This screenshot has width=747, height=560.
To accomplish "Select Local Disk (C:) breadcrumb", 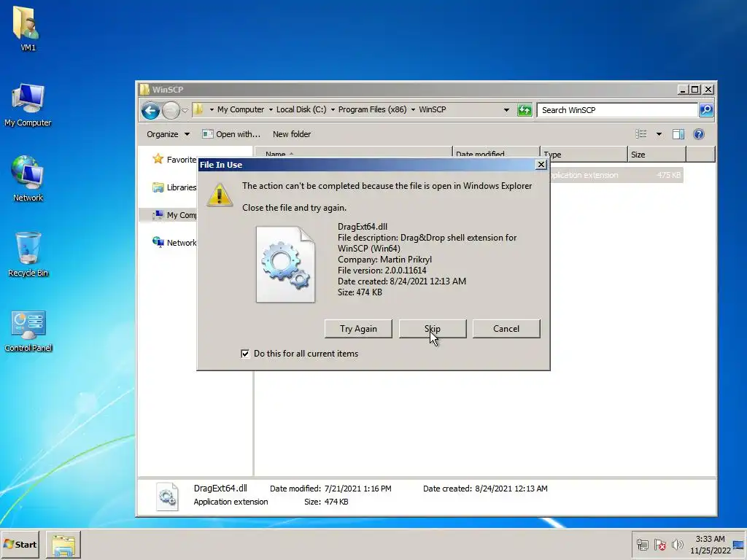I will (301, 109).
